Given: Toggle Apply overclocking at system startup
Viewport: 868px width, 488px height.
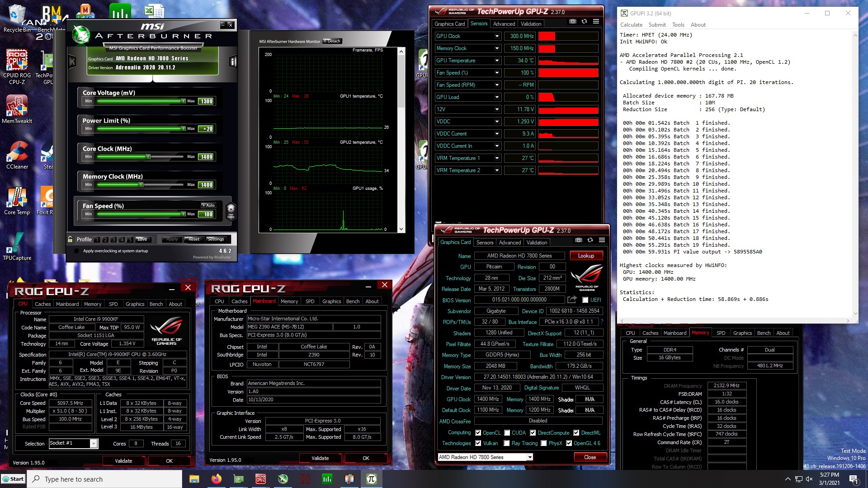Looking at the screenshot, I should point(76,251).
